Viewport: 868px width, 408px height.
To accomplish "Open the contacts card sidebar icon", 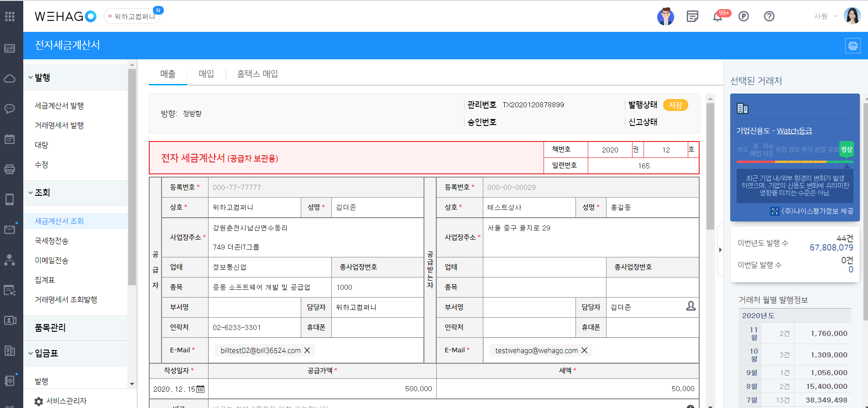I will (x=10, y=320).
